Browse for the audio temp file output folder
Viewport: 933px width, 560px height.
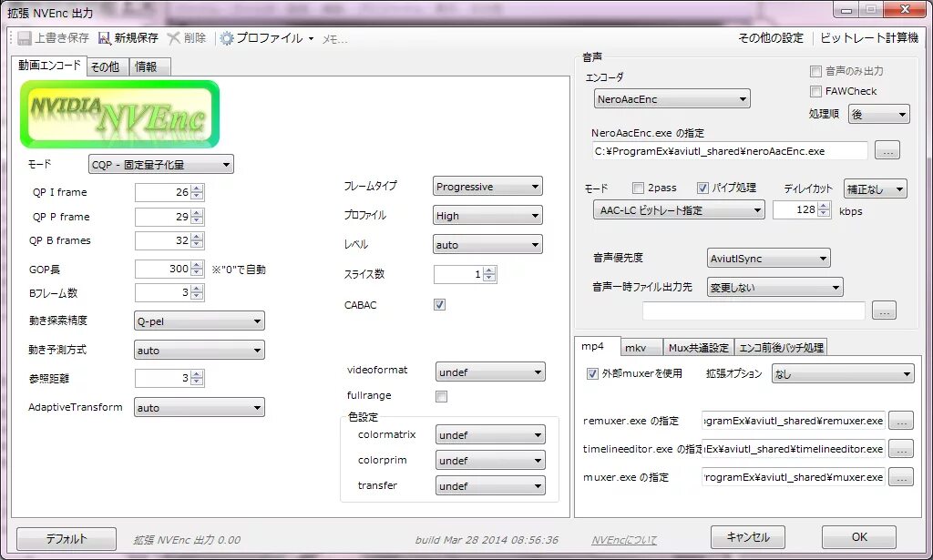point(884,311)
